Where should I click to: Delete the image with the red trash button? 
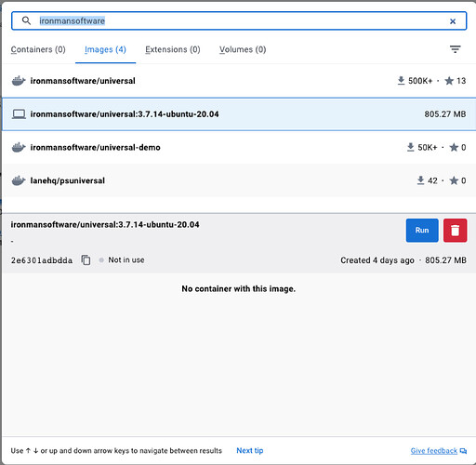455,231
